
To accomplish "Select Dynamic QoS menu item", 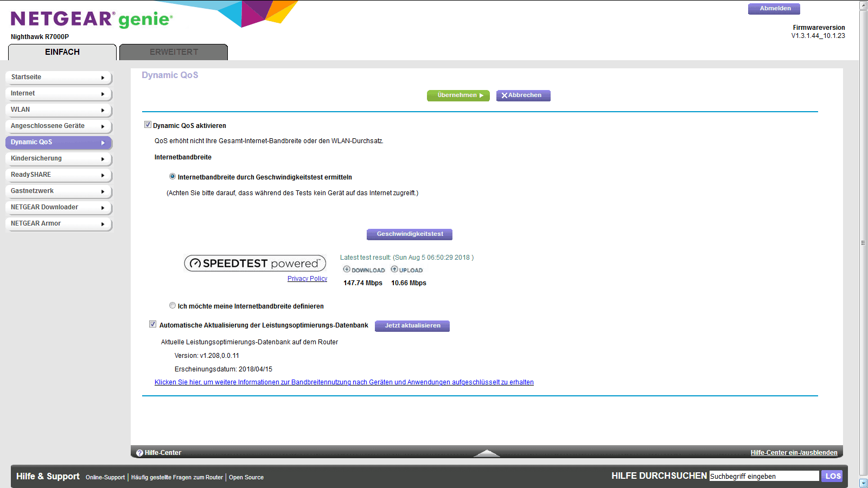I will point(59,143).
